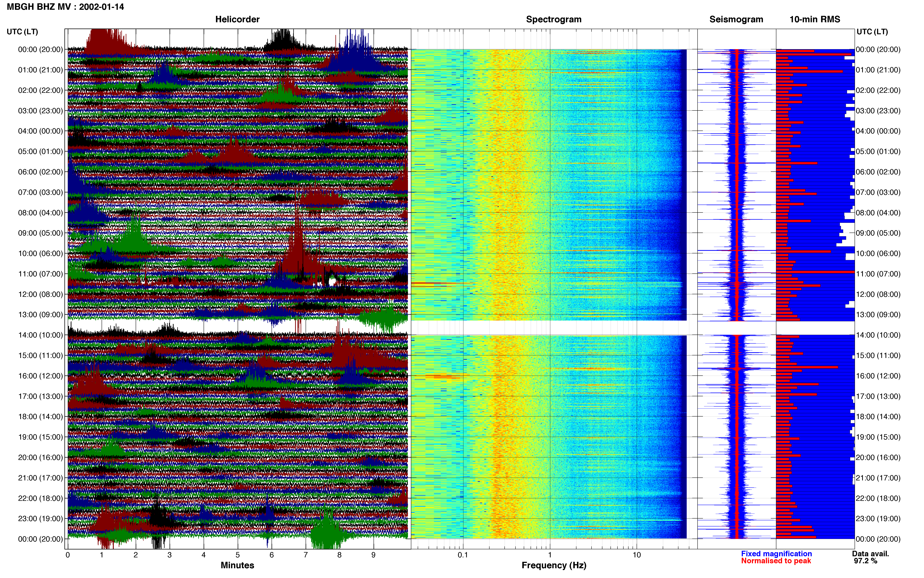Click RMS-side time label '20:00 (16:00)'
This screenshot has height=578, width=924.
pos(878,457)
